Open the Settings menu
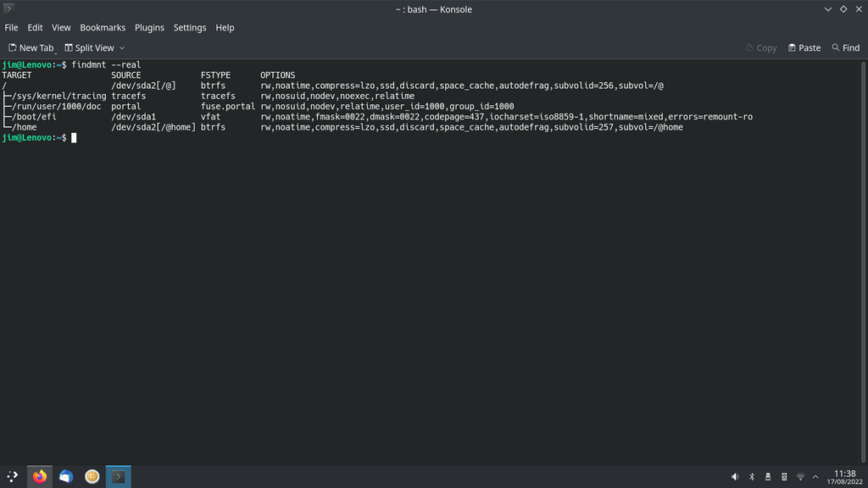Image resolution: width=868 pixels, height=488 pixels. 190,28
